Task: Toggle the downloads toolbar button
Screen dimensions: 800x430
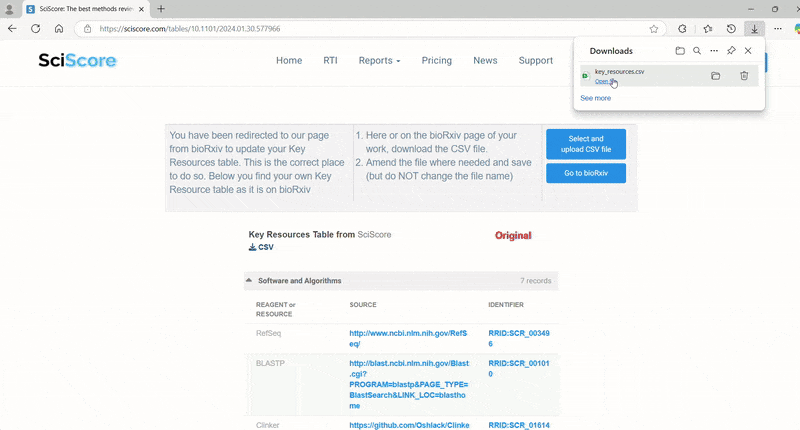Action: (x=754, y=29)
